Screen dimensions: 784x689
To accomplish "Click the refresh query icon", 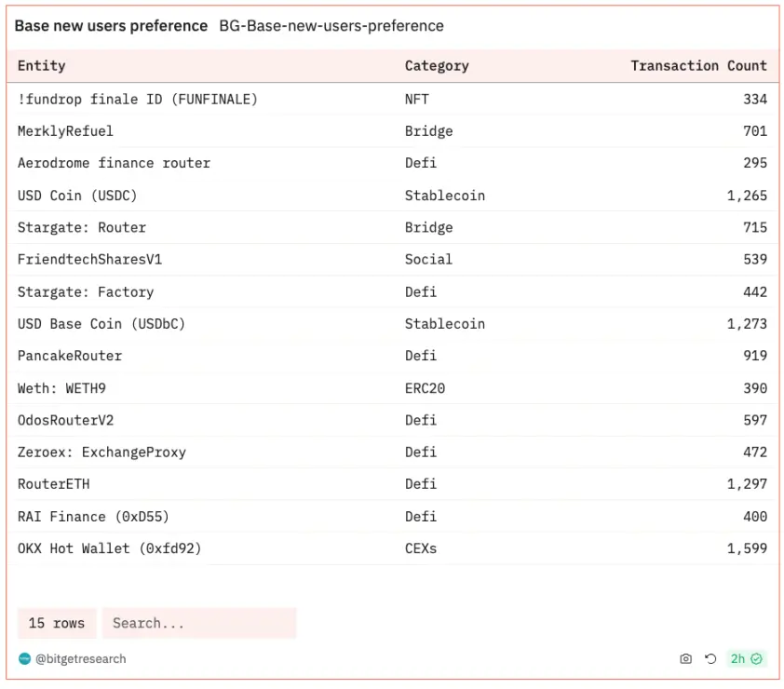I will point(710,659).
